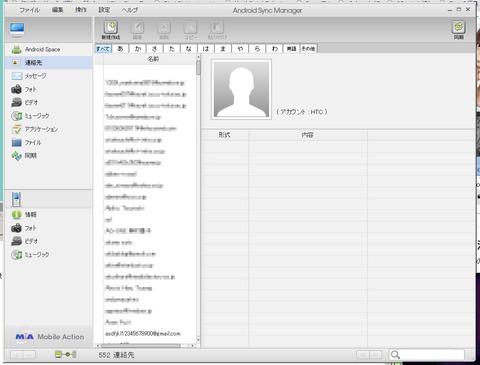Click the magnifier search icon

(395, 355)
